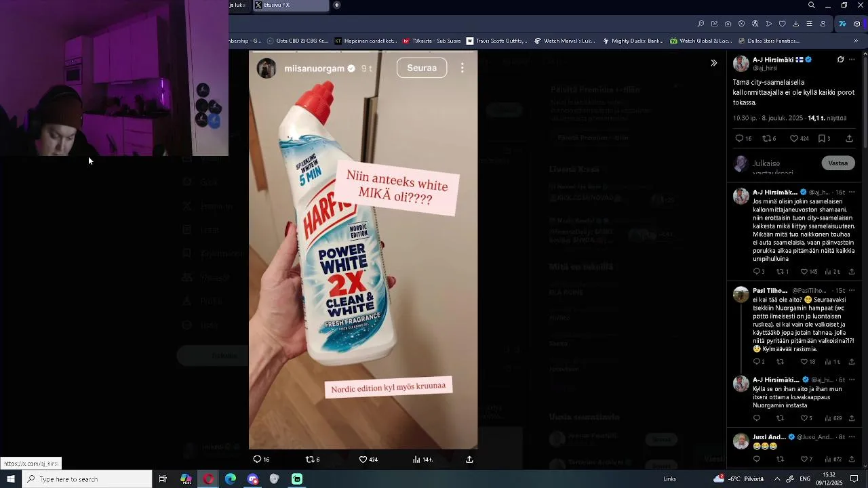Click the Vastaa reply button
This screenshot has height=488, width=868.
(x=838, y=163)
